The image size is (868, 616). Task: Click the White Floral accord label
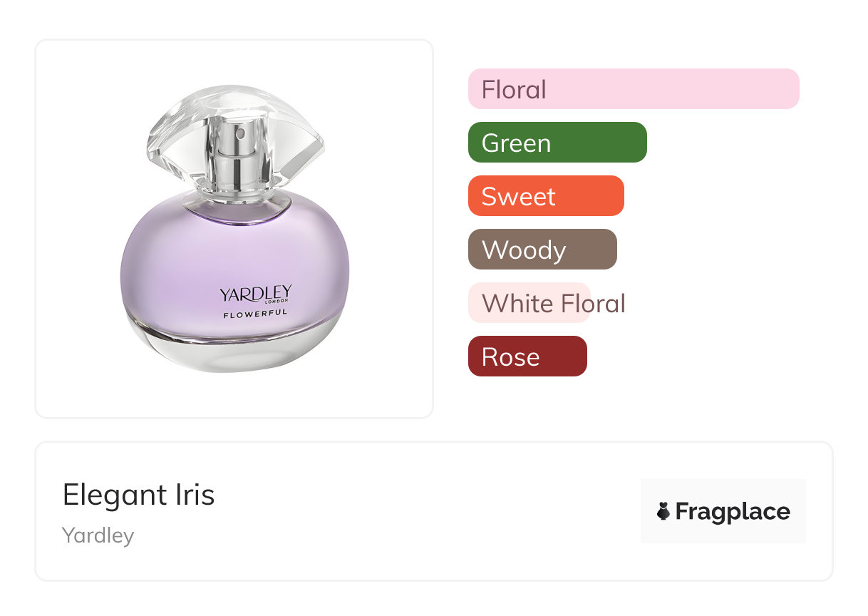coord(553,303)
